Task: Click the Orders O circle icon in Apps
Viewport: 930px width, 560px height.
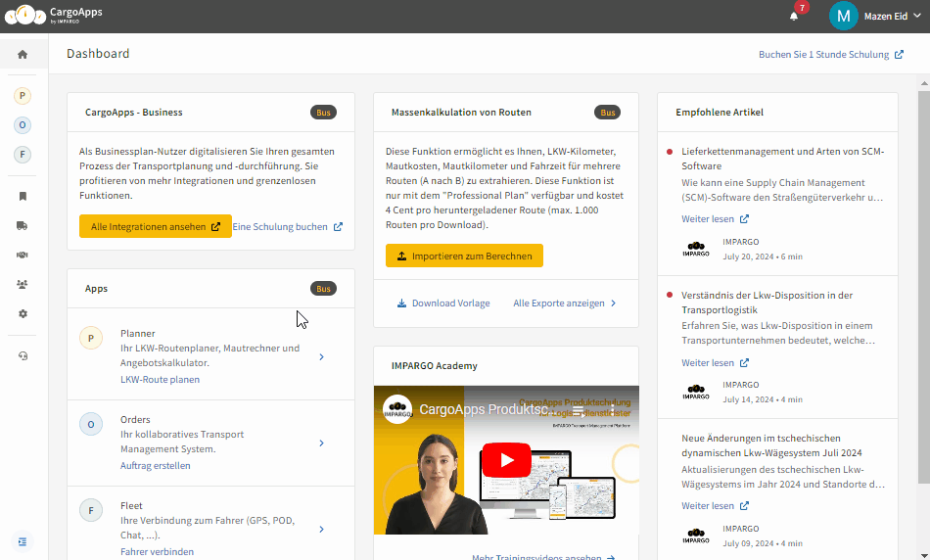Action: [x=91, y=424]
